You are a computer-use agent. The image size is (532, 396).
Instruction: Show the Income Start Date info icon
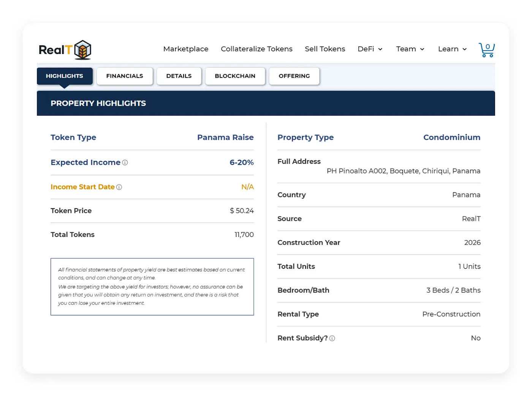[119, 187]
